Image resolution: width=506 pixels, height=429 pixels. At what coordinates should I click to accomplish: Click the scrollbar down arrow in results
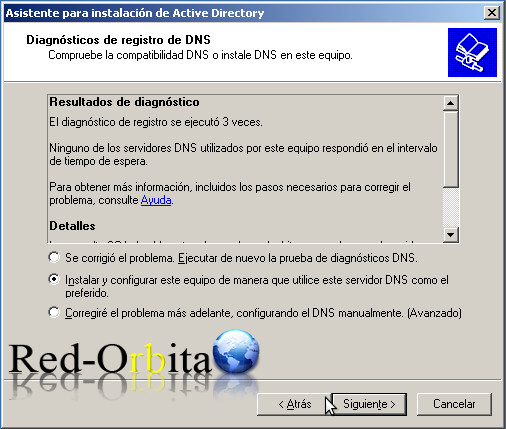pyautogui.click(x=450, y=235)
